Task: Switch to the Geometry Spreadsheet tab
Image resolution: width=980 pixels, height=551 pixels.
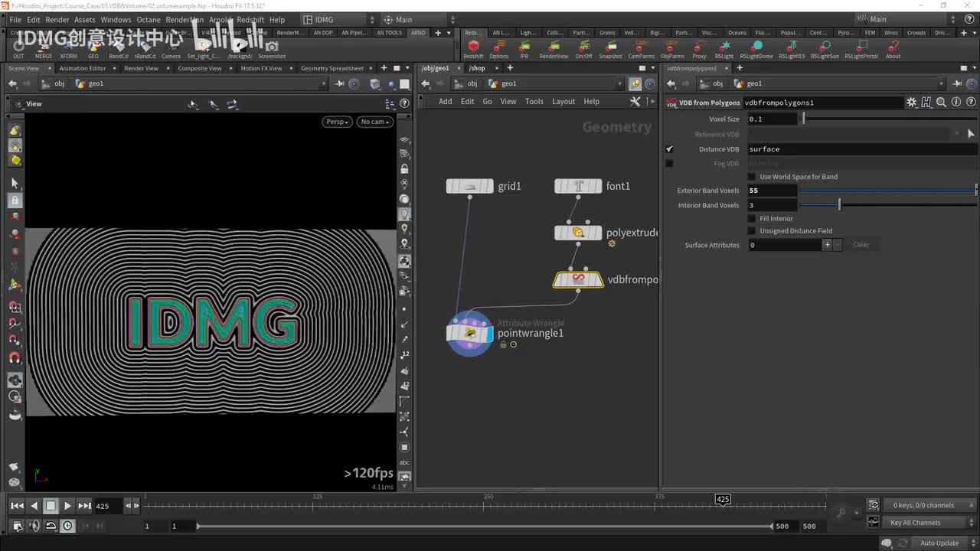Action: tap(332, 68)
